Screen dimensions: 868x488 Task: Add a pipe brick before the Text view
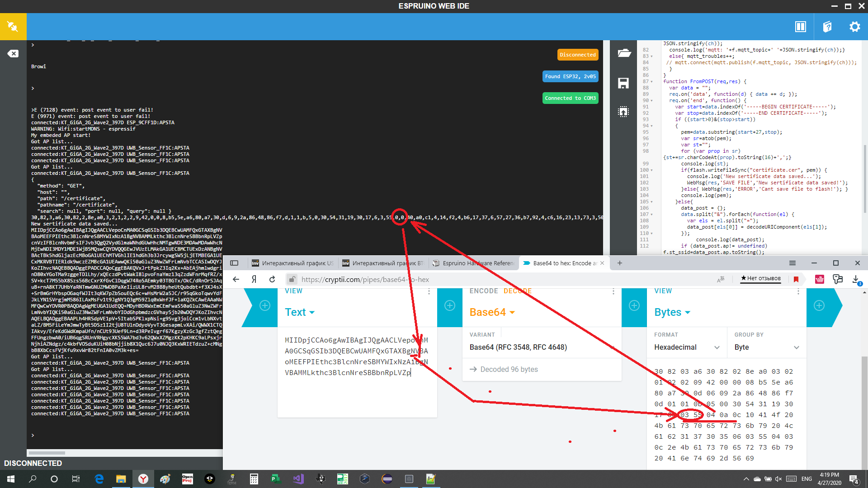coord(265,305)
